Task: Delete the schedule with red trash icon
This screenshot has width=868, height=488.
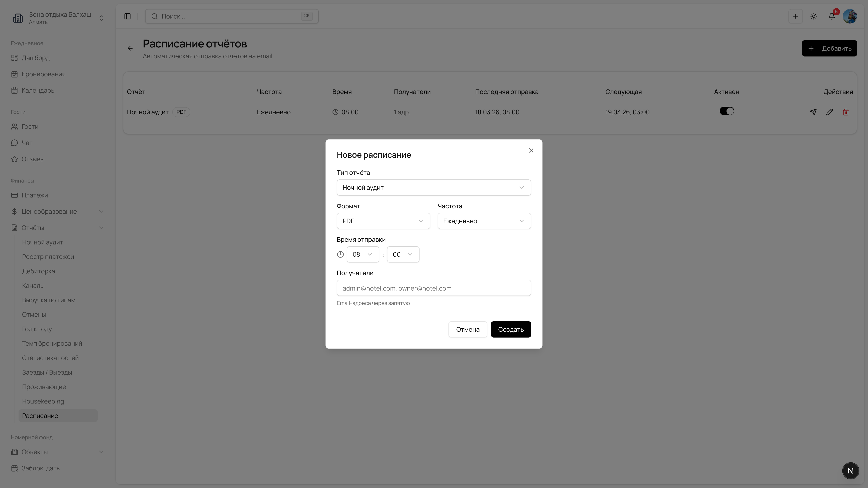Action: [x=845, y=112]
